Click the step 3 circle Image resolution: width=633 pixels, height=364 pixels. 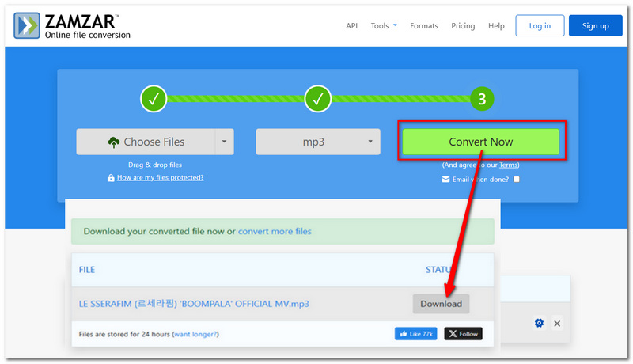tap(482, 99)
